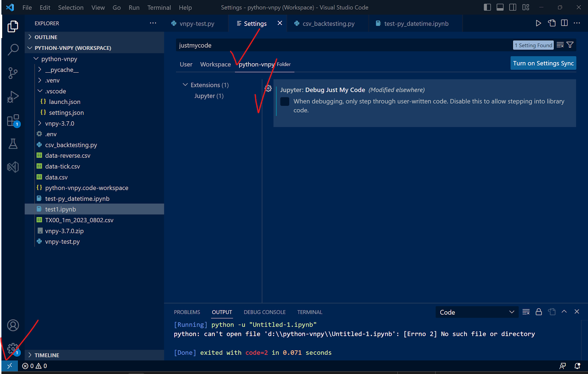Viewport: 588px width, 374px height.
Task: Open the output channel Code dropdown
Action: pos(477,312)
